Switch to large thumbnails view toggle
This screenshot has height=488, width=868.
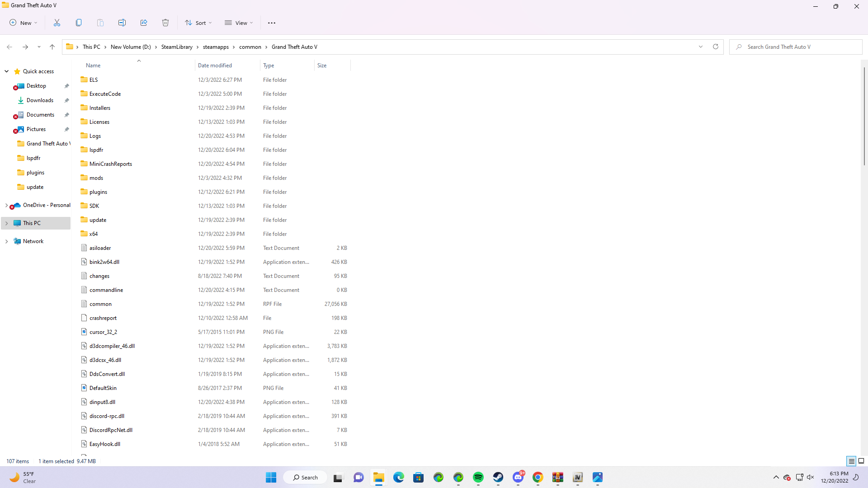(x=861, y=461)
